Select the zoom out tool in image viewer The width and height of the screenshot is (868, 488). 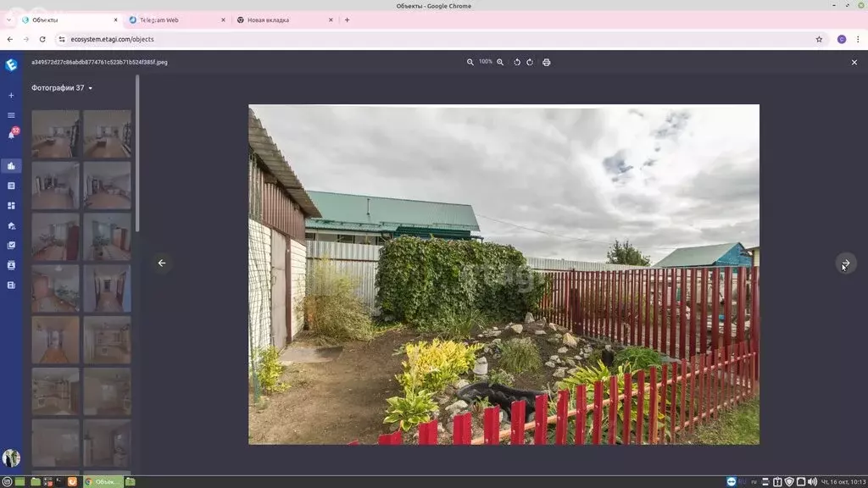tap(470, 61)
